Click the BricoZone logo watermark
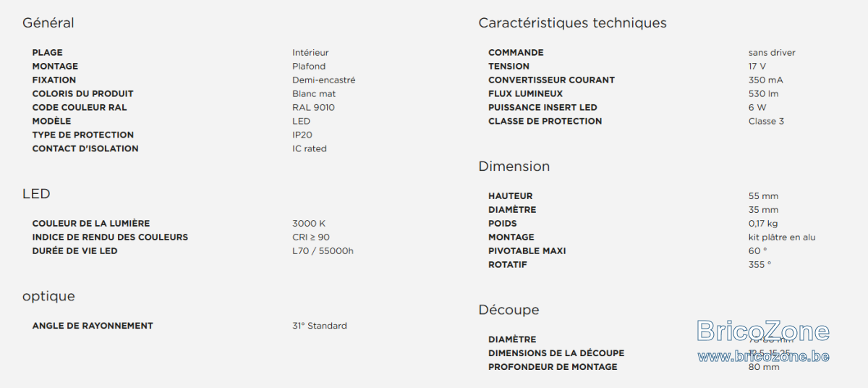 point(763,332)
